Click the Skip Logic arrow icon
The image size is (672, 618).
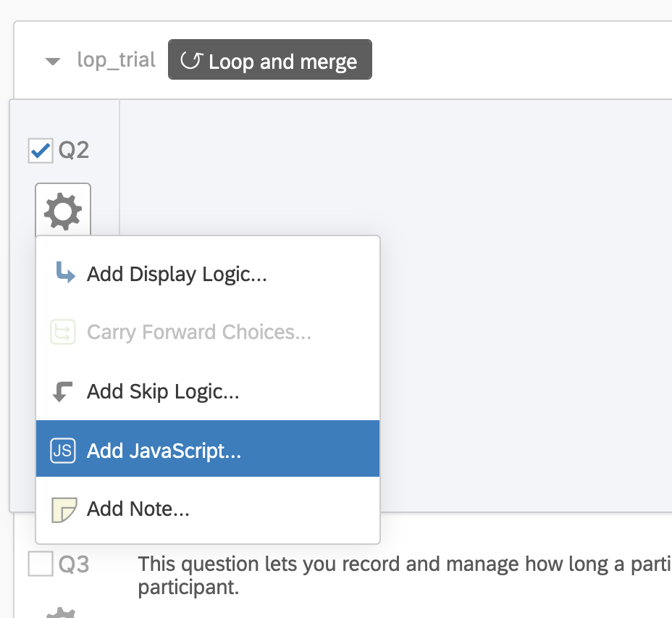[62, 391]
